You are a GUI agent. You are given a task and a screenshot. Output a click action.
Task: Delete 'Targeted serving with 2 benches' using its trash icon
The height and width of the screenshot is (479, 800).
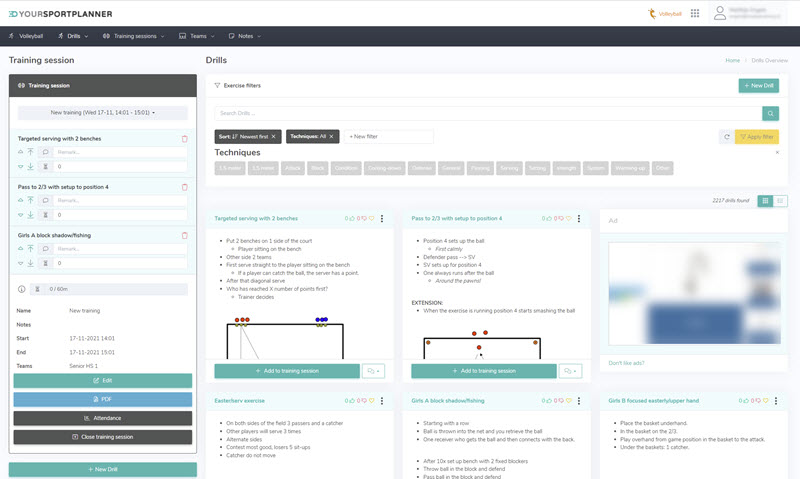click(x=184, y=139)
